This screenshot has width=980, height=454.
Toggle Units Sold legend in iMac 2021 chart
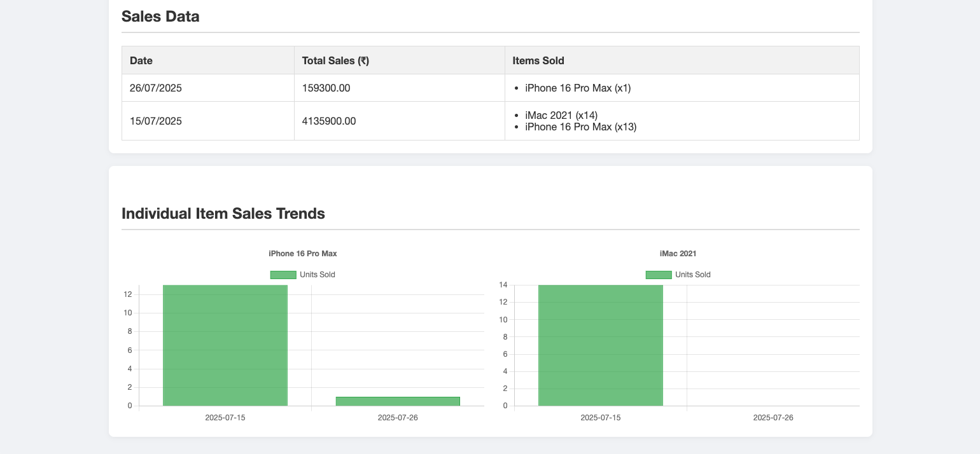pyautogui.click(x=678, y=275)
